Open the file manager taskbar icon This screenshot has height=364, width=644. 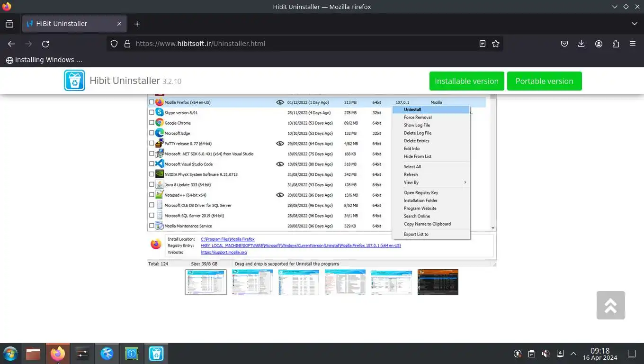(33, 354)
